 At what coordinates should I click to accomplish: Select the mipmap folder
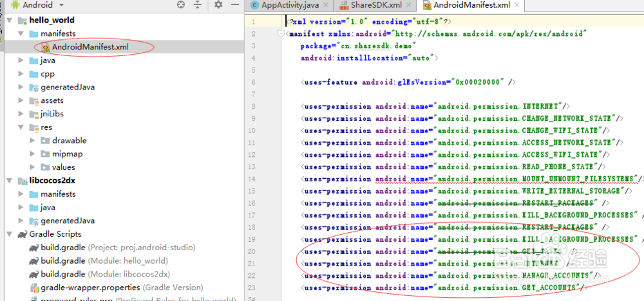tap(68, 154)
